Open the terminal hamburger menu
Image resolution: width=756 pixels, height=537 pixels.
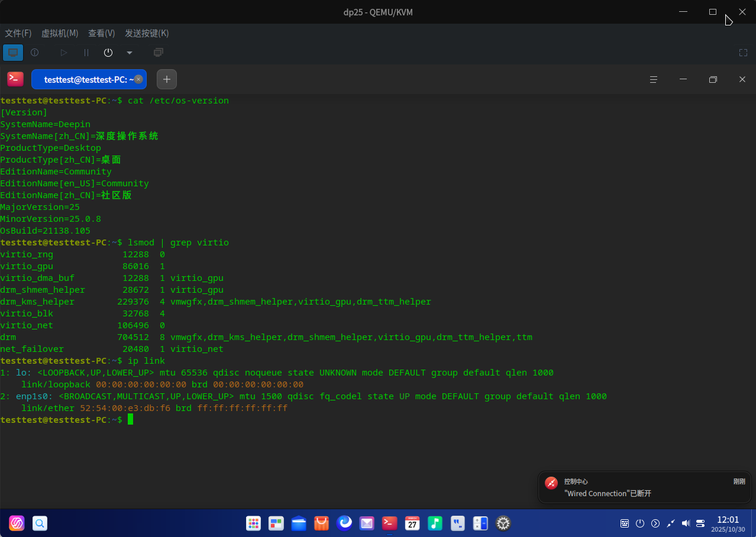654,79
